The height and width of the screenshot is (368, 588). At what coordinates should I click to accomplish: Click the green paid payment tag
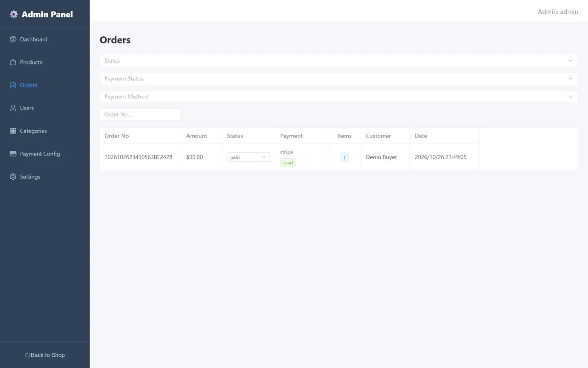[x=288, y=162]
